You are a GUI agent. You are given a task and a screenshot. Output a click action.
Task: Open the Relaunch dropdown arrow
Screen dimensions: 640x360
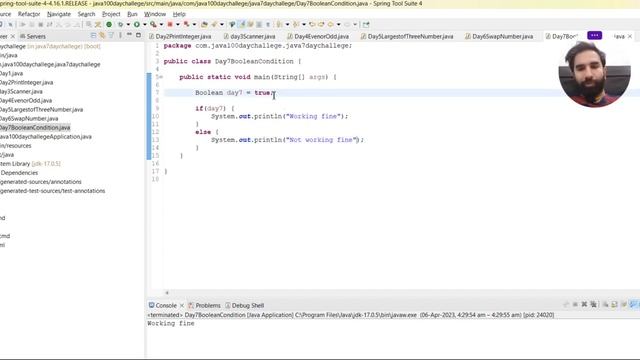click(194, 24)
